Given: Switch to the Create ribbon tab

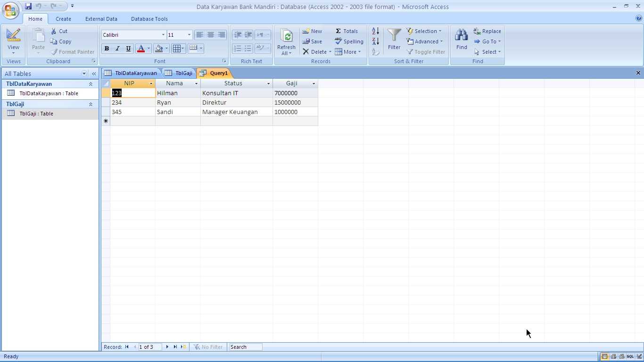Looking at the screenshot, I should click(63, 19).
